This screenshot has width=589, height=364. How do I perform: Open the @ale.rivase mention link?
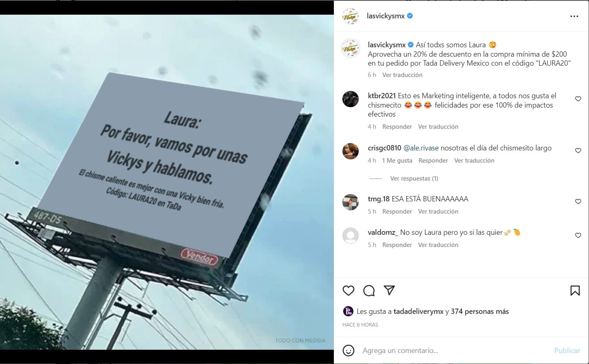(x=421, y=148)
